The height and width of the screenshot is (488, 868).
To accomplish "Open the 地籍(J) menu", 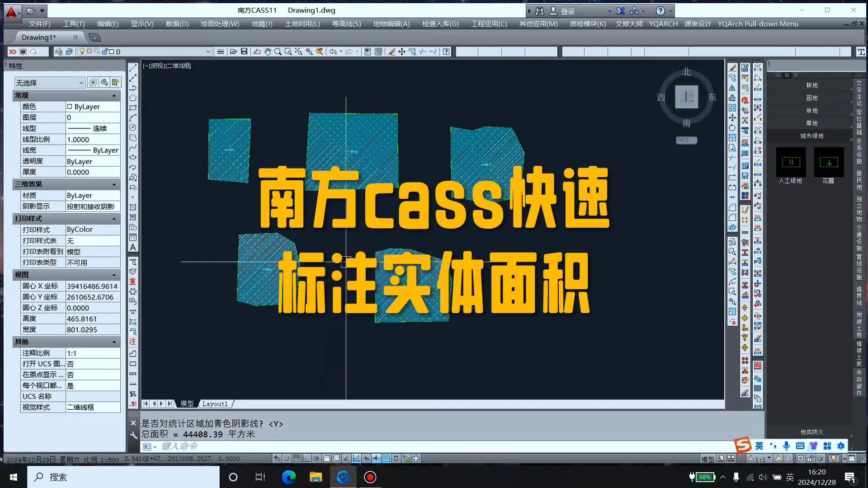I will click(x=262, y=23).
